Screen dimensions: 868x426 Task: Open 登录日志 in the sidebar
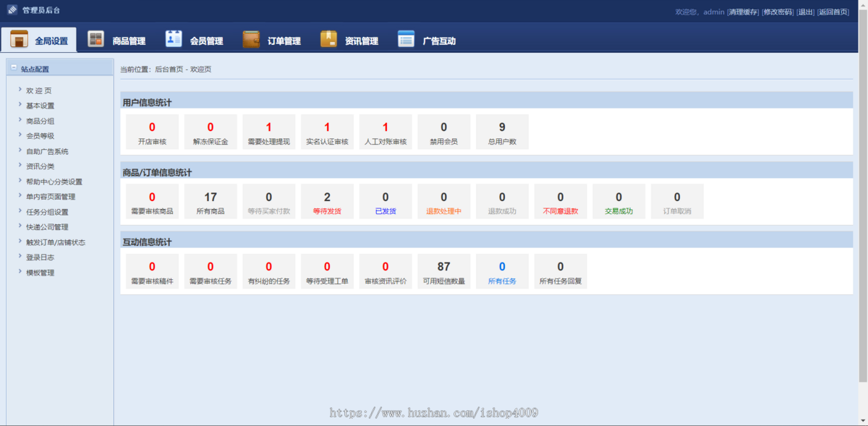tap(41, 257)
